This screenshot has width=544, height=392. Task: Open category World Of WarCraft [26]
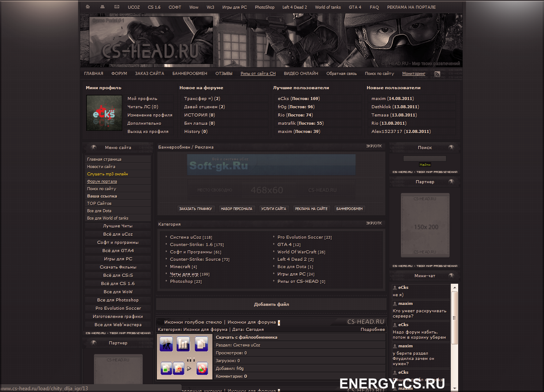point(301,252)
